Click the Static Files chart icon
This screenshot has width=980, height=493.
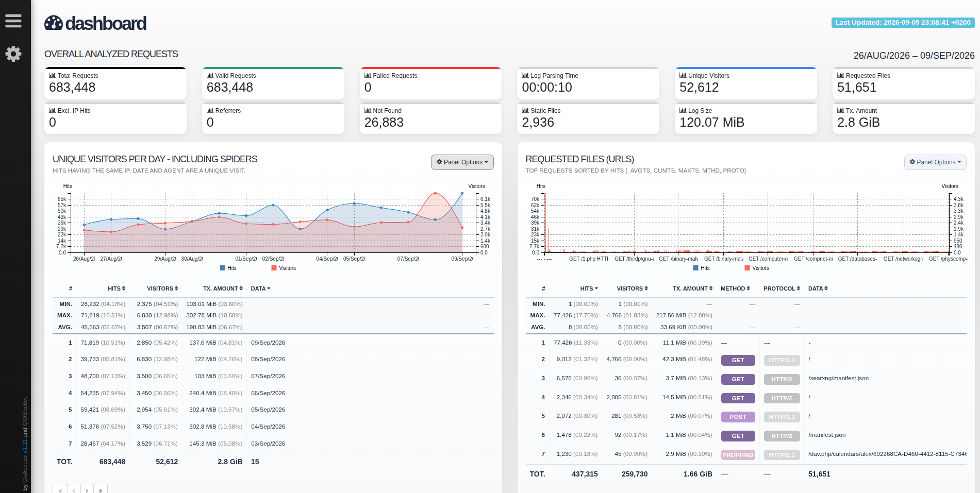525,110
